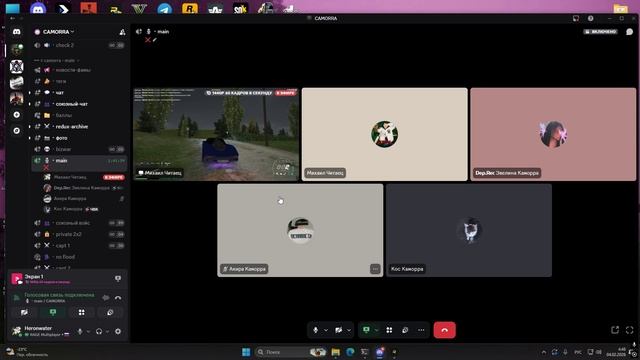The image size is (640, 360).
Task: Click Акира Каморра in voice member list
Action: [x=84, y=198]
